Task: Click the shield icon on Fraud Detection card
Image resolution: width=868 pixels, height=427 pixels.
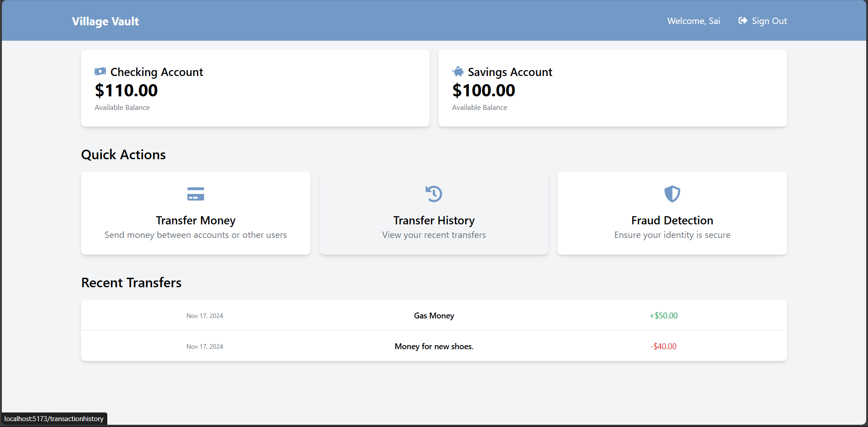Action: [672, 194]
